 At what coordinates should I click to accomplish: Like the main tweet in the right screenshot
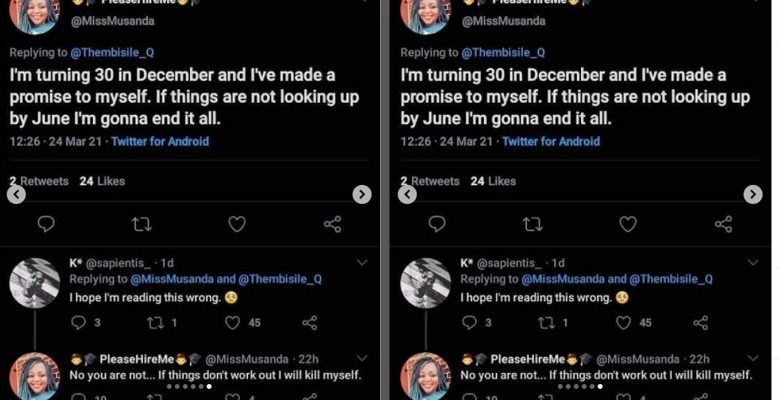pyautogui.click(x=627, y=225)
